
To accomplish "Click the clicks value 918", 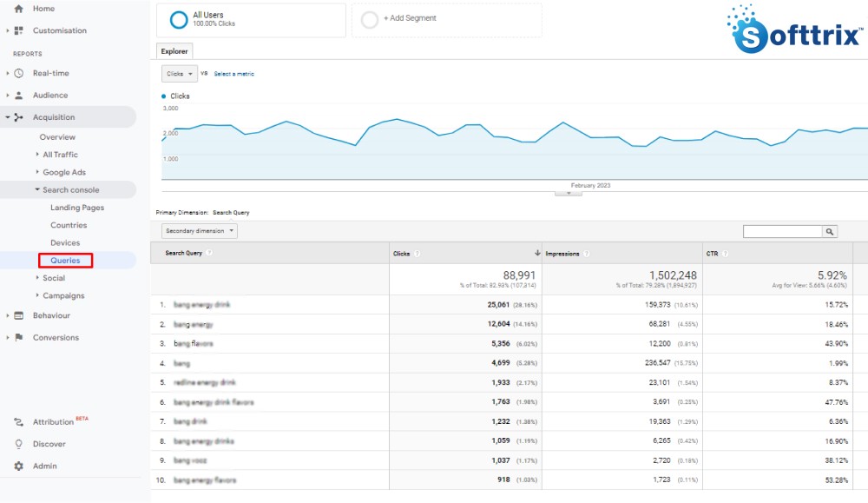I will point(503,480).
